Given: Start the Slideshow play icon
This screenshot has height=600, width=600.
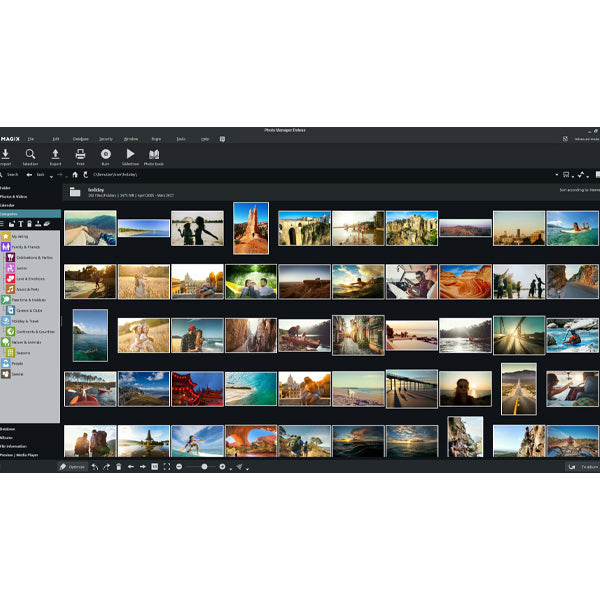Looking at the screenshot, I should (x=130, y=154).
